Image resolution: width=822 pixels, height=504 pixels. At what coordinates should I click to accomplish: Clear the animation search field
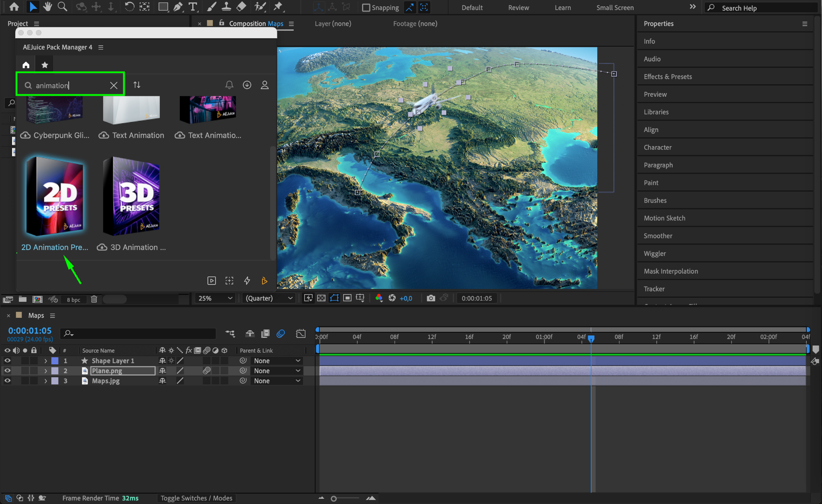click(114, 85)
